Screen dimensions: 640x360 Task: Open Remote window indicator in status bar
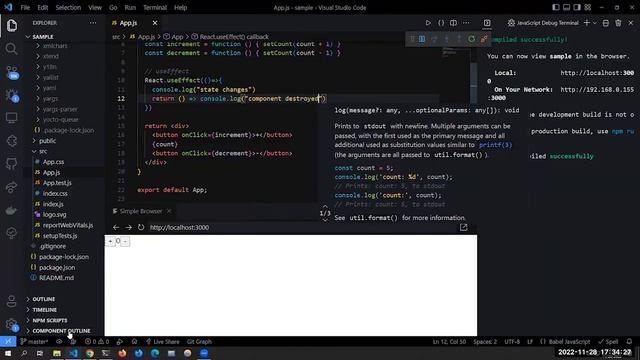pyautogui.click(x=8, y=341)
